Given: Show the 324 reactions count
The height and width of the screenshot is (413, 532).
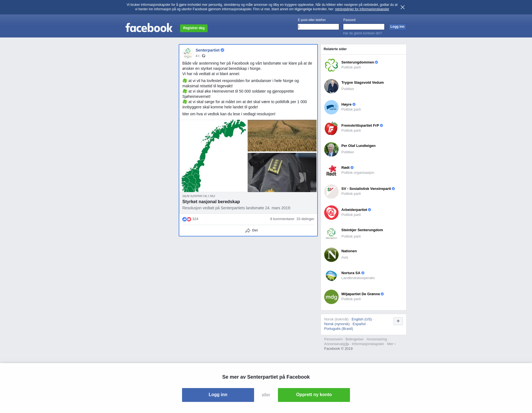Looking at the screenshot, I should coord(195,219).
